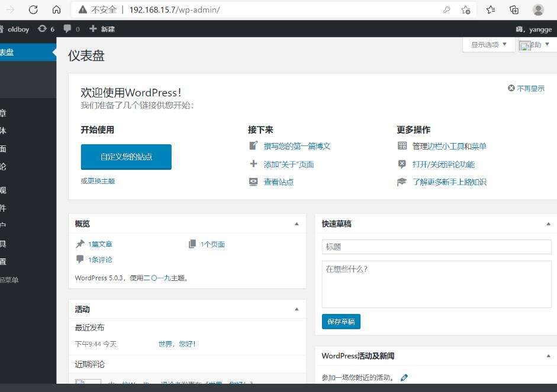
Task: Click the WordPress 5.0.3 version text
Action: pyautogui.click(x=99, y=278)
